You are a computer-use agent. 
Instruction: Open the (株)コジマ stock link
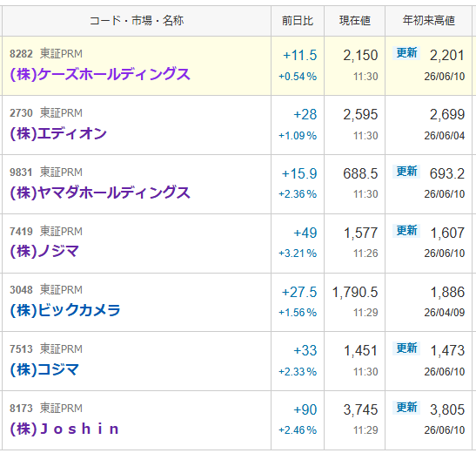point(44,369)
